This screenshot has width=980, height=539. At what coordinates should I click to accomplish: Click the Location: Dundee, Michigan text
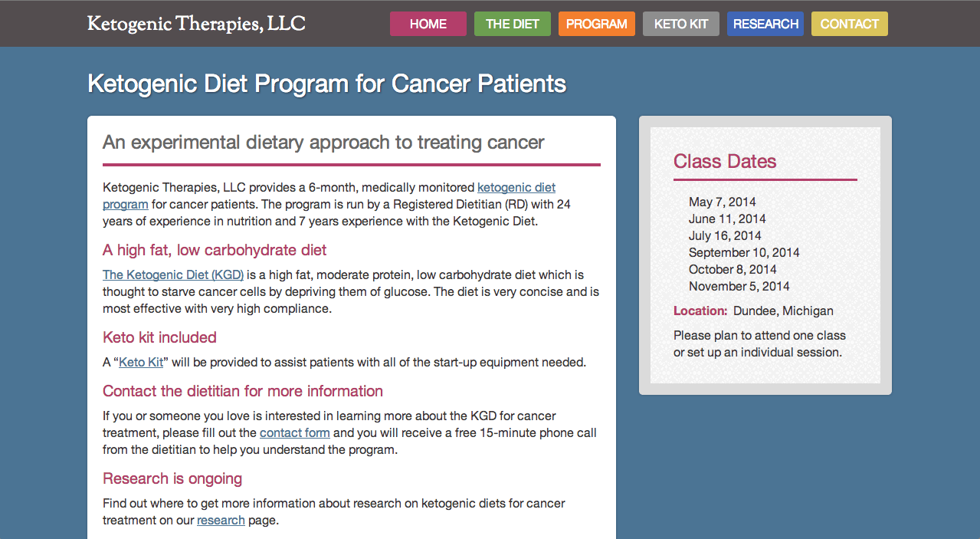(753, 311)
